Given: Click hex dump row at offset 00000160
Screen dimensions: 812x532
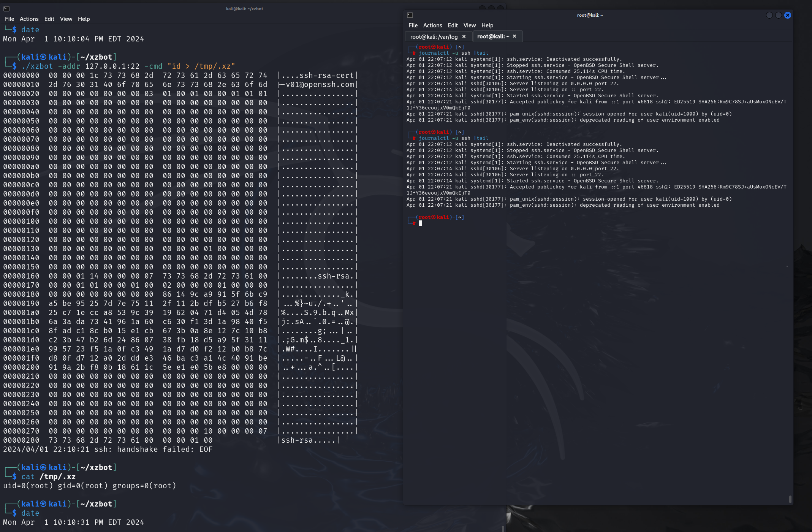Looking at the screenshot, I should (180, 276).
